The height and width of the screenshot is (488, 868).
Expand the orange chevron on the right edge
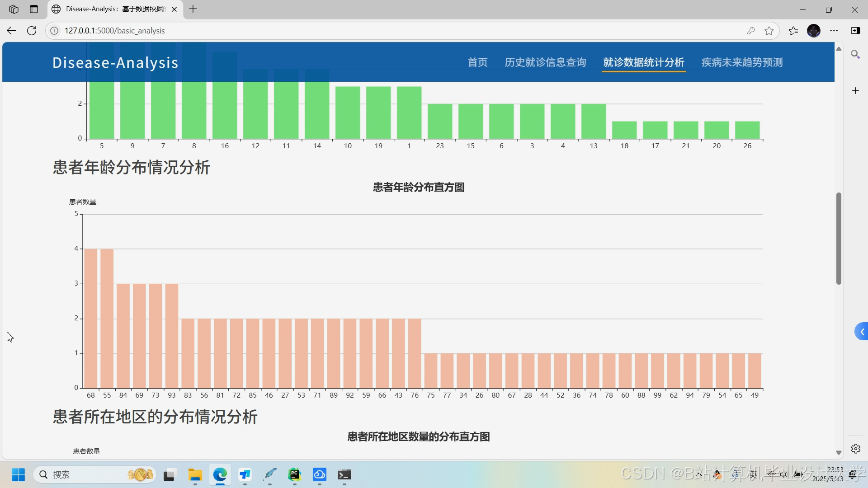[863, 331]
